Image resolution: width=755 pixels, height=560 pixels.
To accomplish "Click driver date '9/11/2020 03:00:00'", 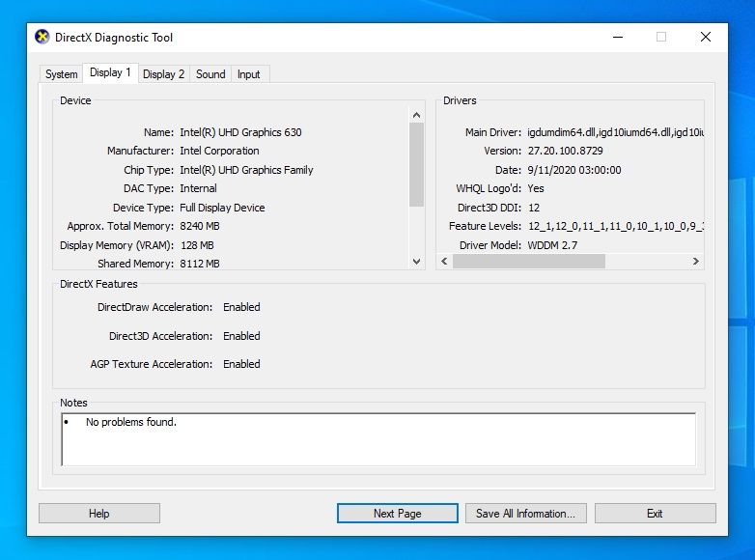I will point(574,170).
